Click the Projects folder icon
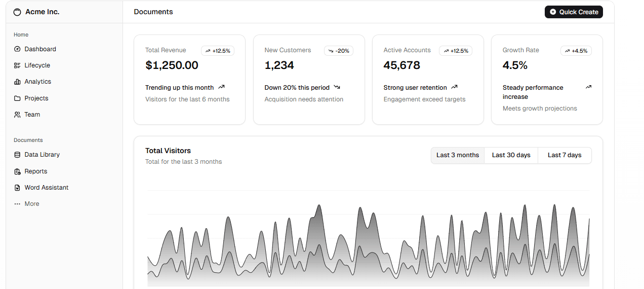The image size is (644, 289). (x=17, y=98)
